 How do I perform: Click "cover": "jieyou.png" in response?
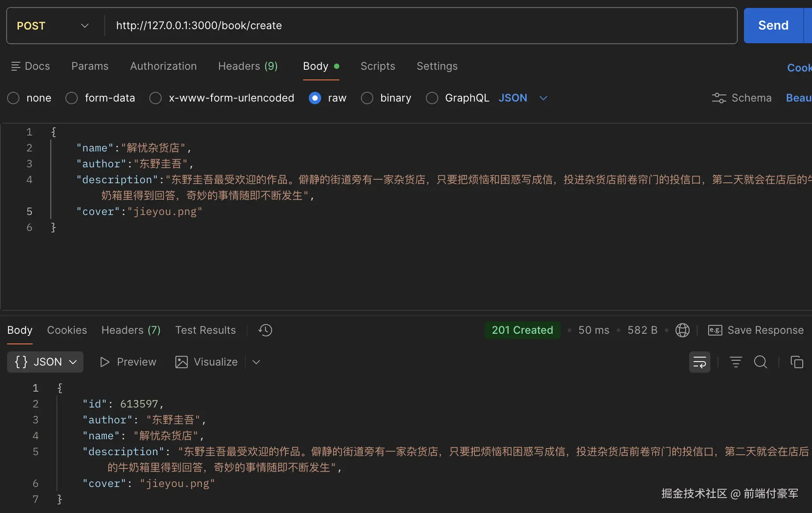(148, 483)
